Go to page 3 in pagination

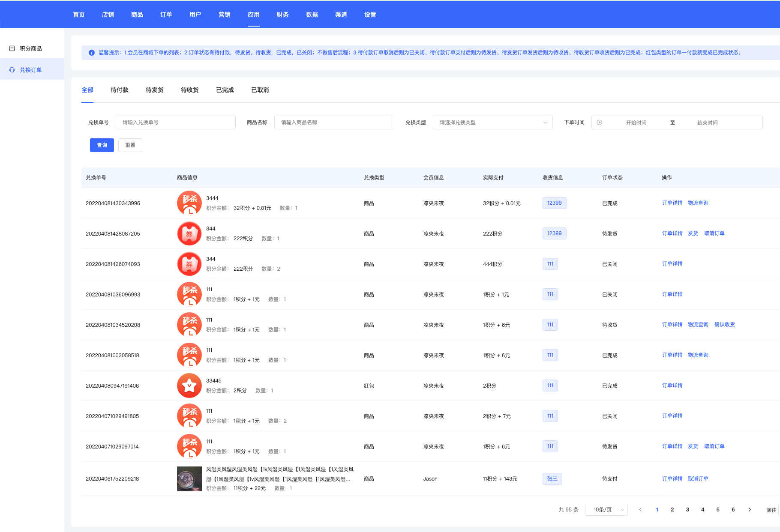(x=687, y=510)
